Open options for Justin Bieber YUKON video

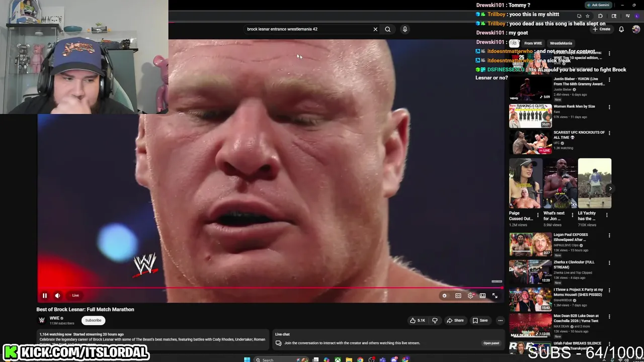click(609, 79)
